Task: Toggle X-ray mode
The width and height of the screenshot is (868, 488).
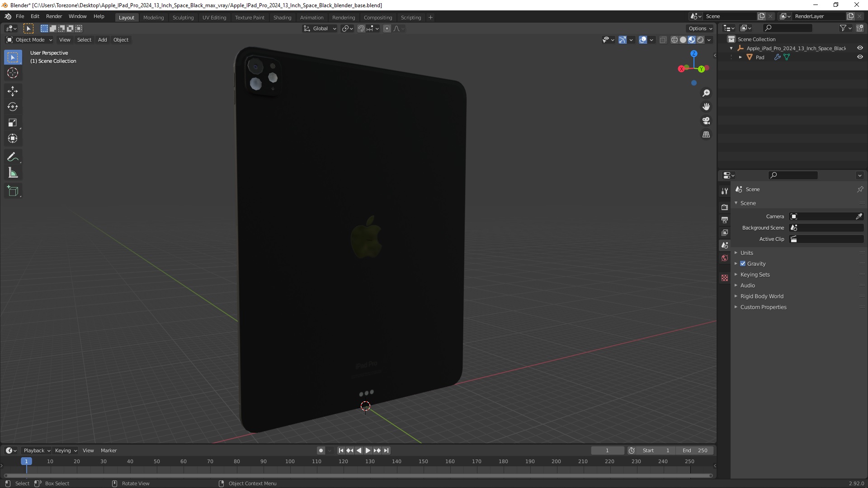Action: tap(663, 40)
